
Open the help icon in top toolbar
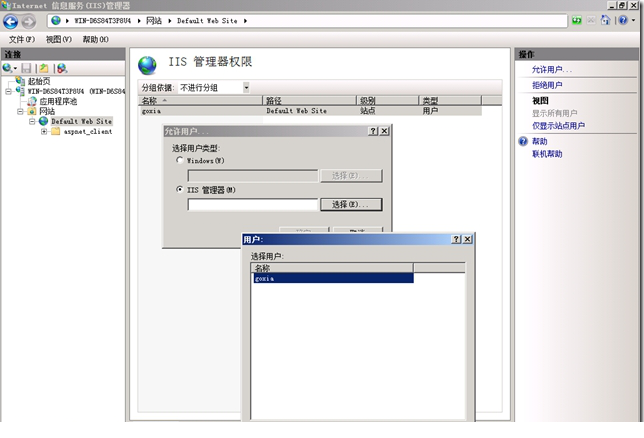pyautogui.click(x=623, y=20)
